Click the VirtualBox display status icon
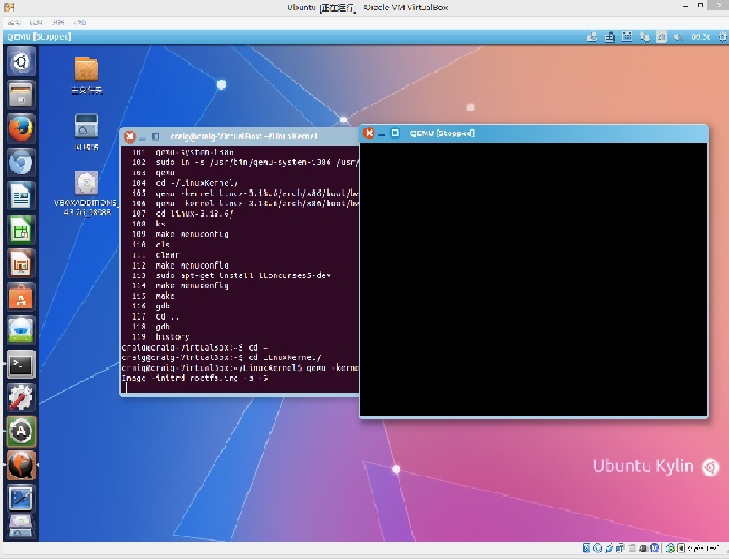729x560 pixels. coord(644,548)
